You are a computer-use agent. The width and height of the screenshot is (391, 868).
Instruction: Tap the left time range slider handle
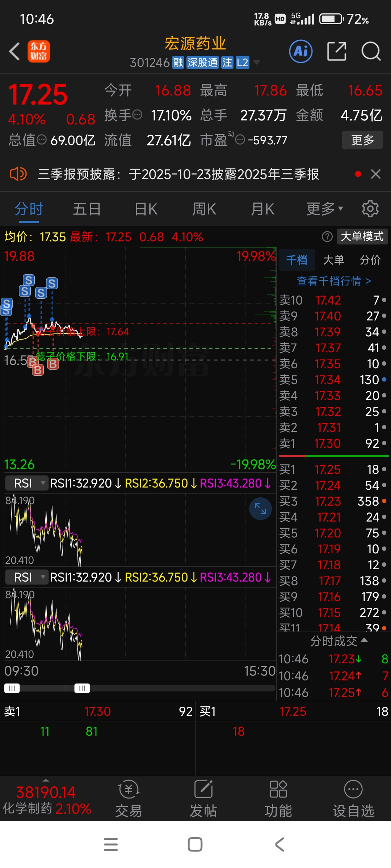coord(12,688)
